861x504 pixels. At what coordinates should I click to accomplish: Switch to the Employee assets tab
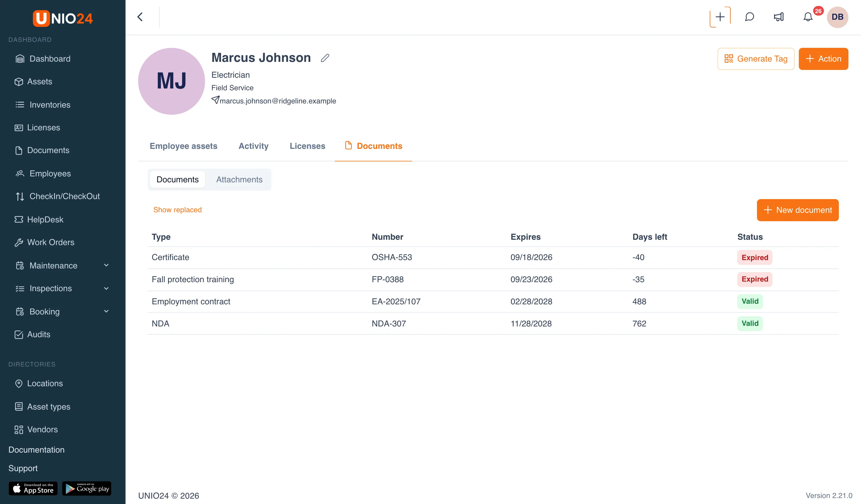[x=184, y=146]
